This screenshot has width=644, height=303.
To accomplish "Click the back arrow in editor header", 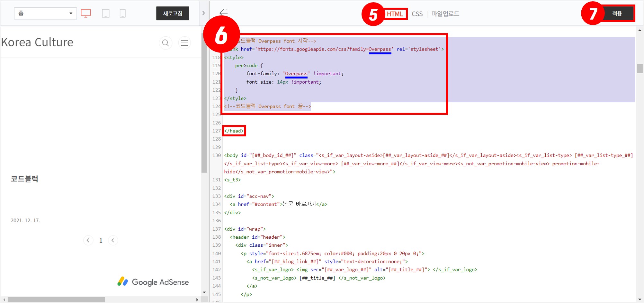I will click(223, 13).
